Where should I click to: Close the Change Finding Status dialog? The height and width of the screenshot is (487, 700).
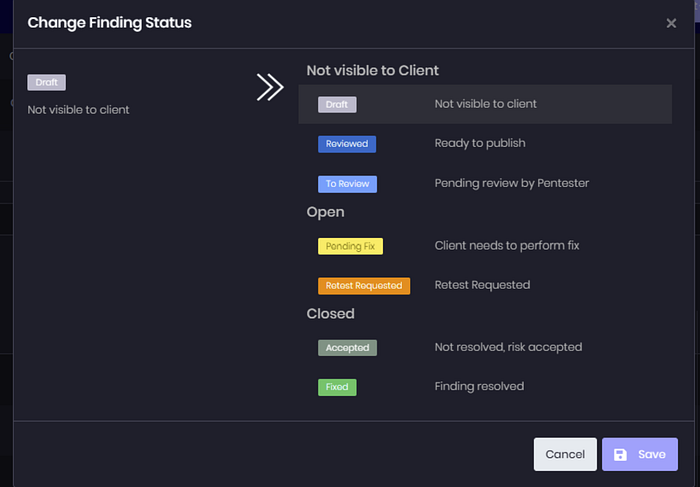point(671,23)
